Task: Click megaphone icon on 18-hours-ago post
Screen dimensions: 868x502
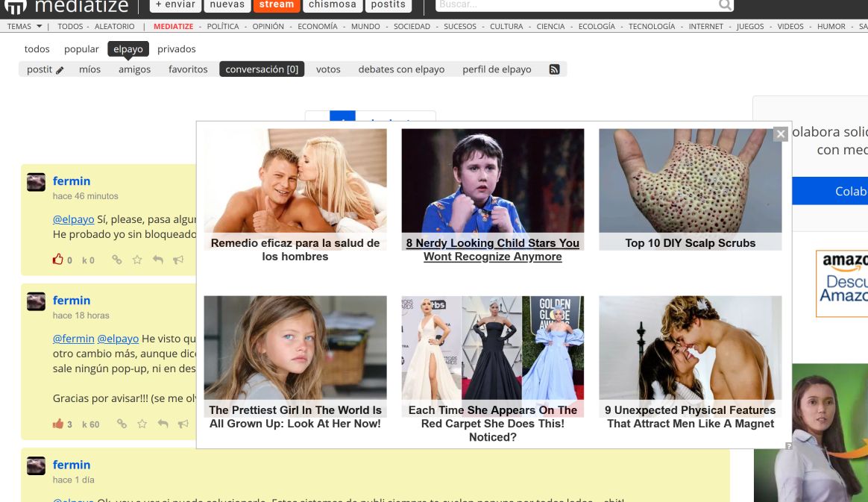Action: (x=183, y=424)
